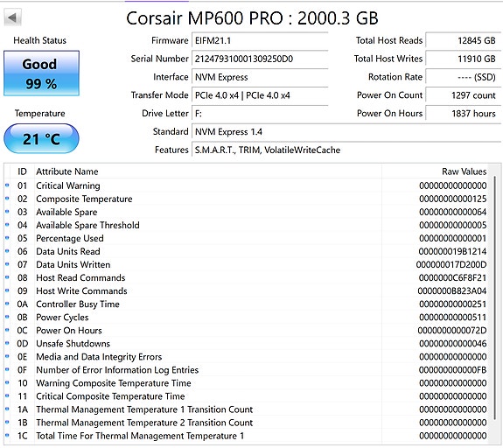Viewport: 503px width, 448px height.
Task: Click the ID column header
Action: click(22, 171)
